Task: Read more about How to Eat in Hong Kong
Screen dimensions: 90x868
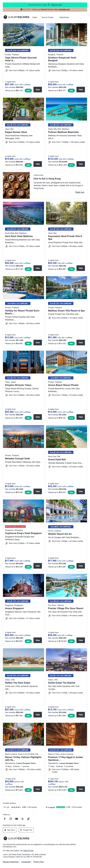Action: 79,192
